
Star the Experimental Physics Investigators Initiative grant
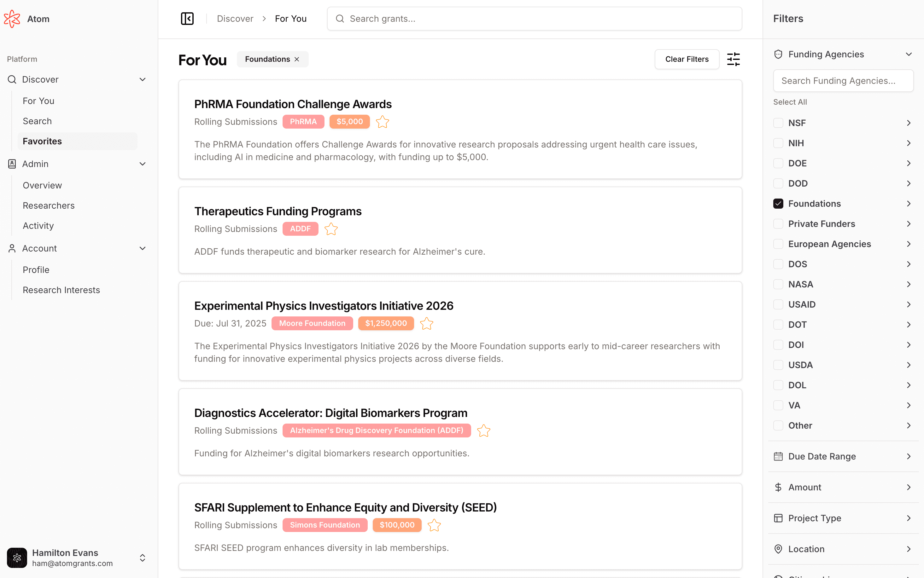pyautogui.click(x=426, y=324)
